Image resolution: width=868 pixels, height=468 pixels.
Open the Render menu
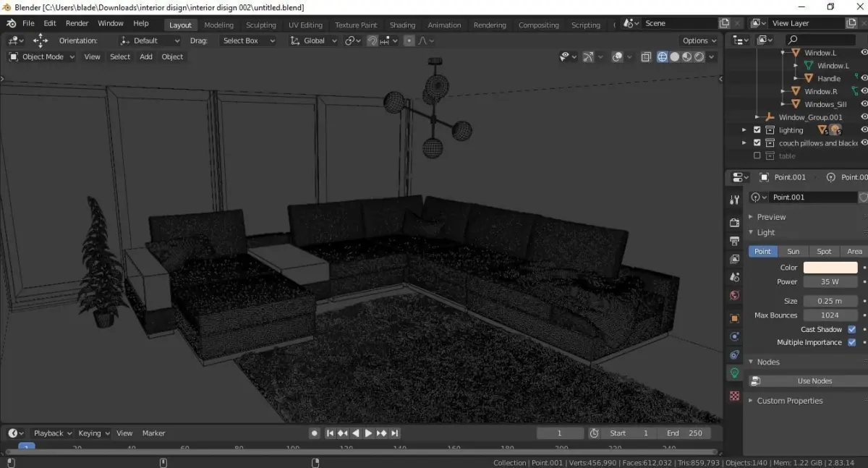point(77,24)
